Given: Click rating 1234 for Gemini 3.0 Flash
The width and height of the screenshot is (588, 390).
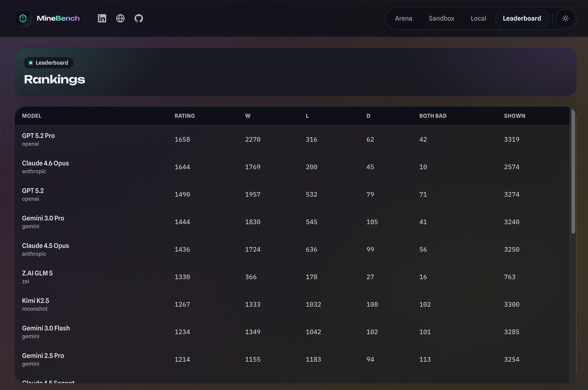Looking at the screenshot, I should pos(182,332).
